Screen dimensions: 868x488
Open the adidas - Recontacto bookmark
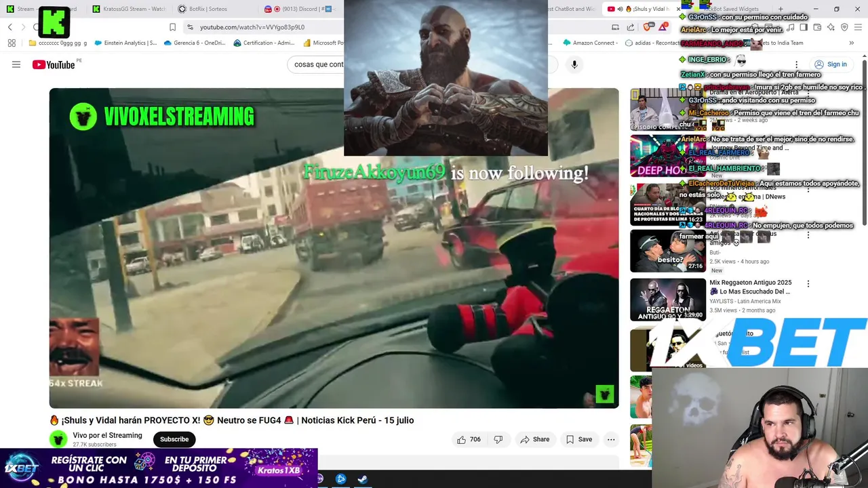(x=652, y=43)
